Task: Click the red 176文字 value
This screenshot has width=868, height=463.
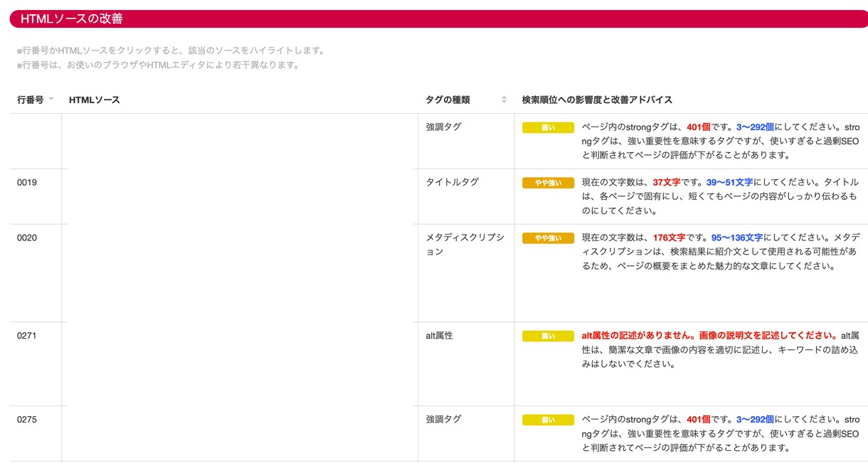Action: 669,238
